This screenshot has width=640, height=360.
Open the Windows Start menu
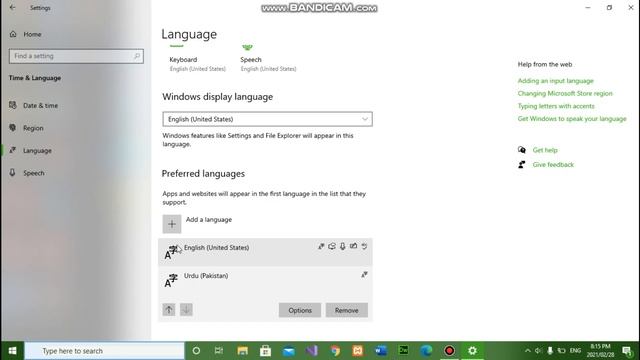[12, 351]
